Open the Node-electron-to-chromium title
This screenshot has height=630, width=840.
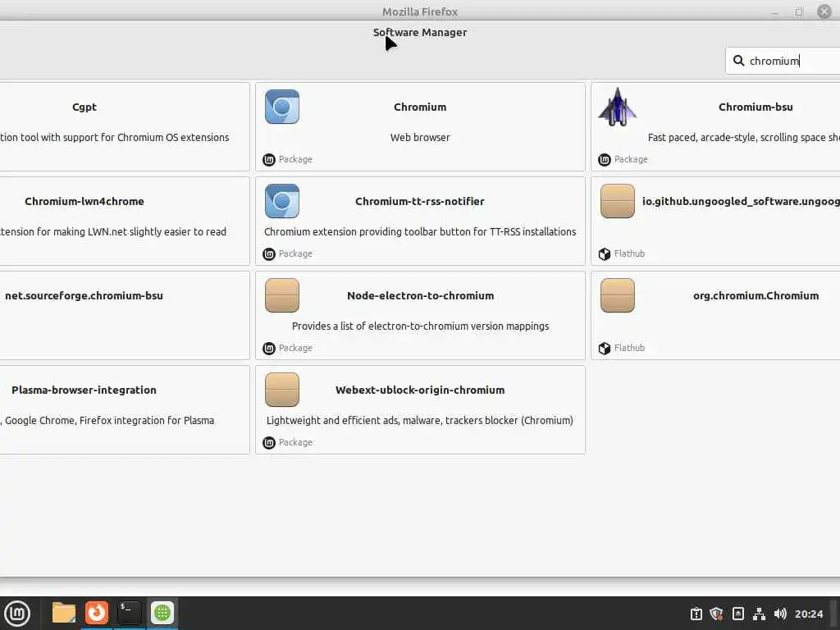coord(421,295)
